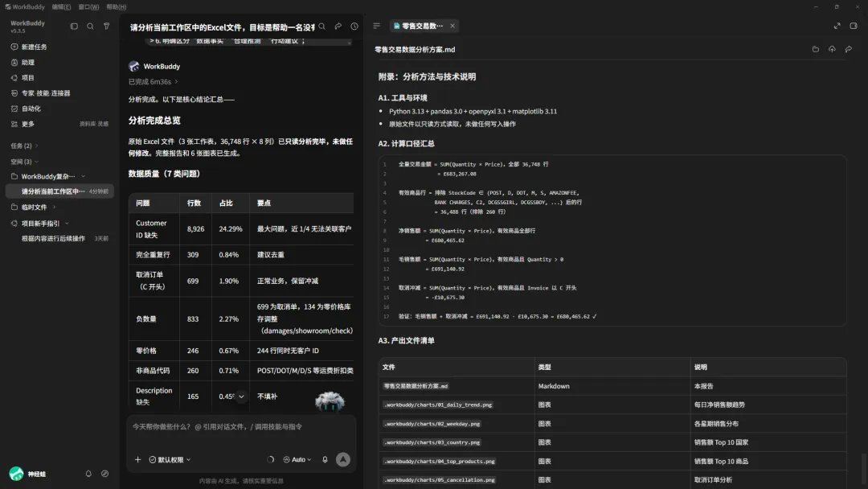868x489 pixels.
Task: Click the send arrow button in chat input
Action: coord(343,460)
